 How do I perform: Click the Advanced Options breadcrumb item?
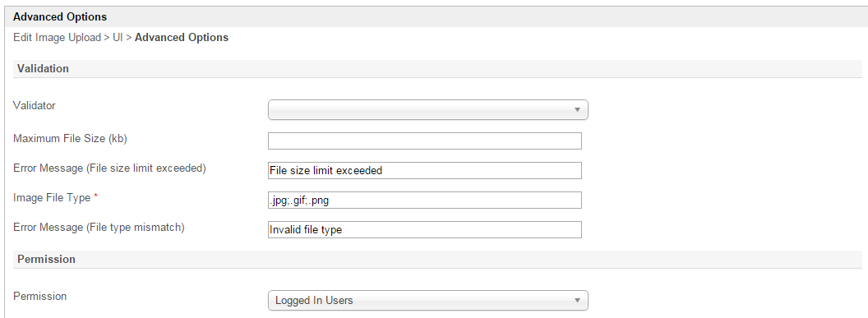click(182, 38)
